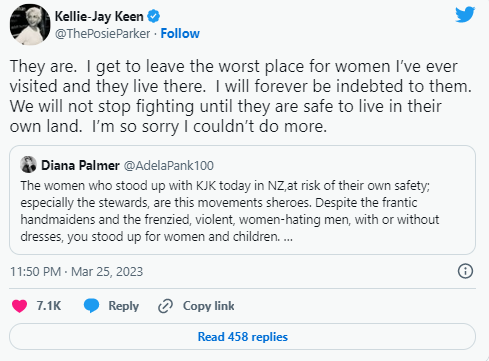Click the Twitter bird logo
Viewport: 489px width, 361px height.
pyautogui.click(x=465, y=14)
